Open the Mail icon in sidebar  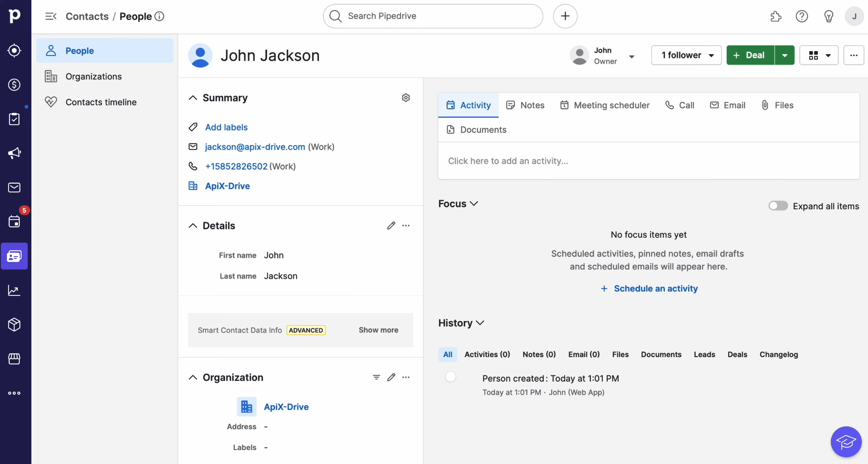[x=14, y=187]
